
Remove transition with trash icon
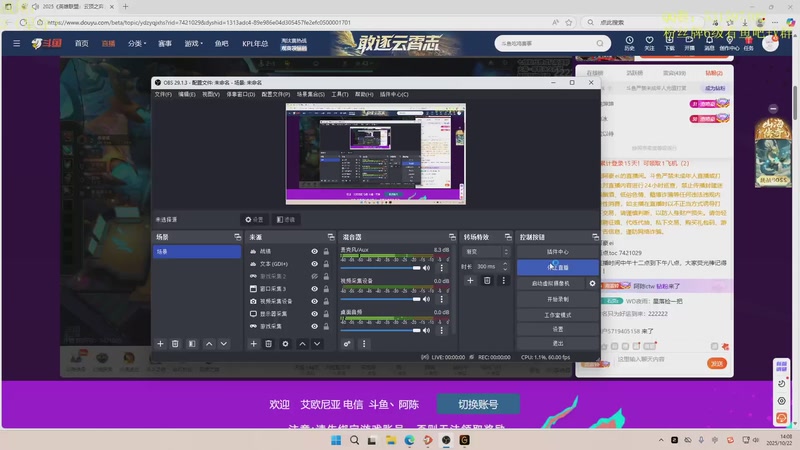487,281
